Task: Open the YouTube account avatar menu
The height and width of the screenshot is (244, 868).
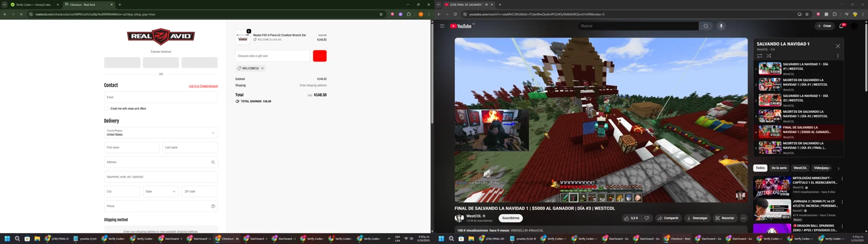Action: [854, 26]
